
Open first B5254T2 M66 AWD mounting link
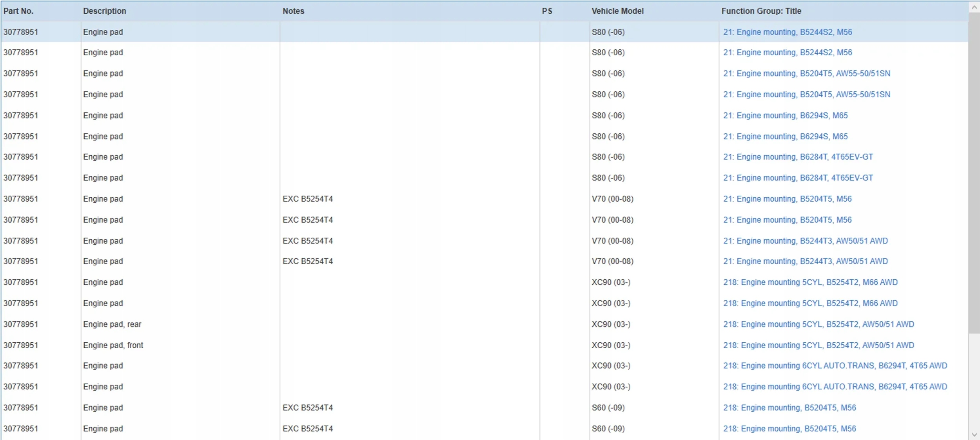tap(810, 282)
